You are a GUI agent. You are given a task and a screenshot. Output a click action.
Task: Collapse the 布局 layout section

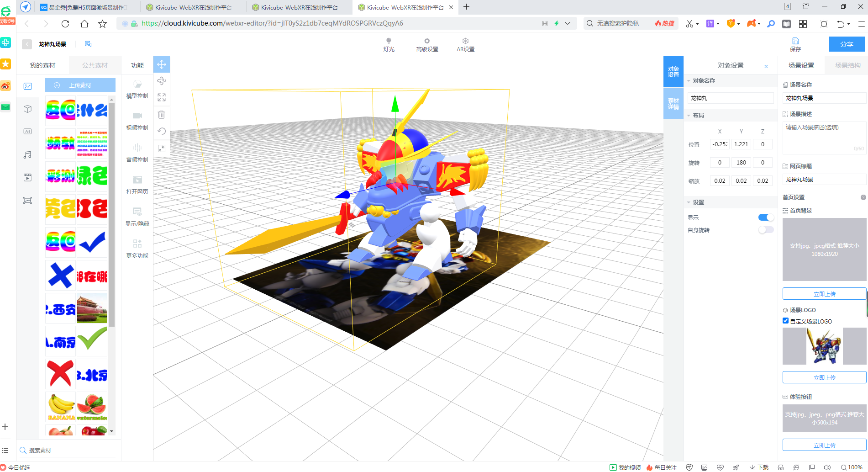click(689, 116)
